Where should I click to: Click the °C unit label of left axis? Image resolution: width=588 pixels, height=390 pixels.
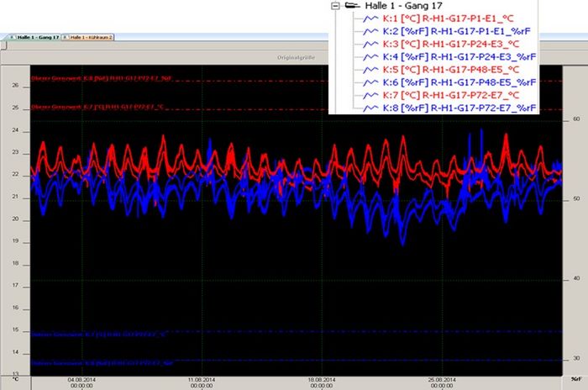(16, 380)
